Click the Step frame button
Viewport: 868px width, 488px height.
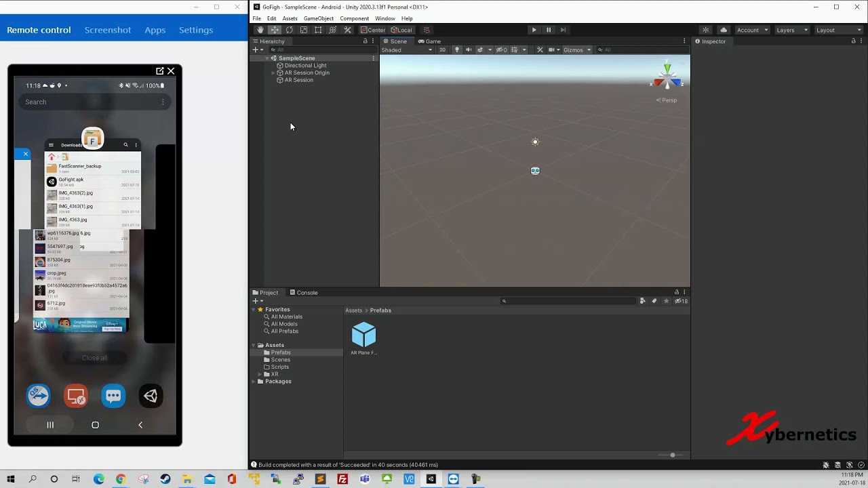click(x=563, y=30)
